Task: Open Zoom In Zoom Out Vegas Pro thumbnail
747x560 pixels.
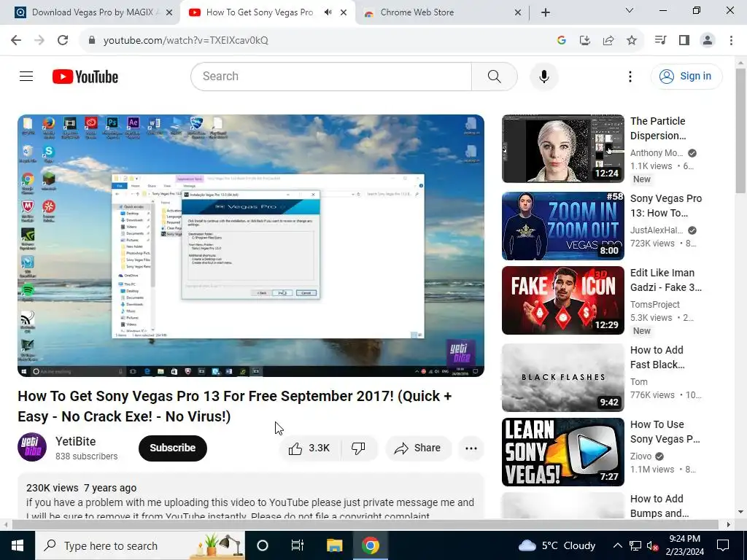Action: coord(562,226)
